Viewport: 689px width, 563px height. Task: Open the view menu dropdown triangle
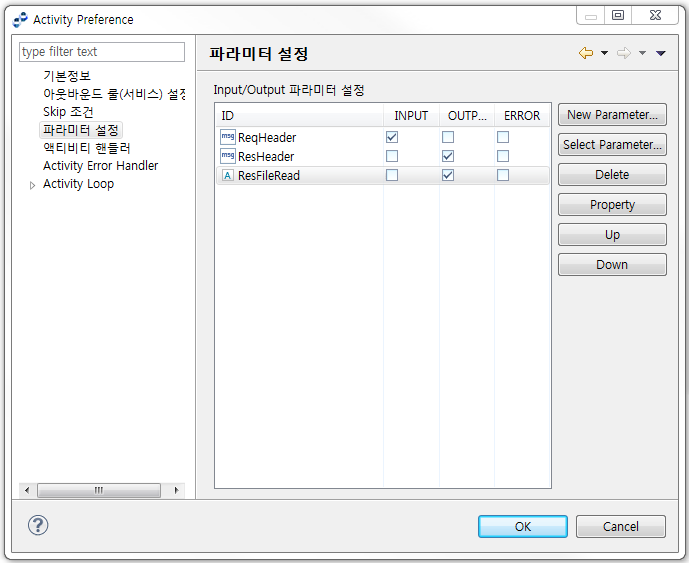pos(660,54)
